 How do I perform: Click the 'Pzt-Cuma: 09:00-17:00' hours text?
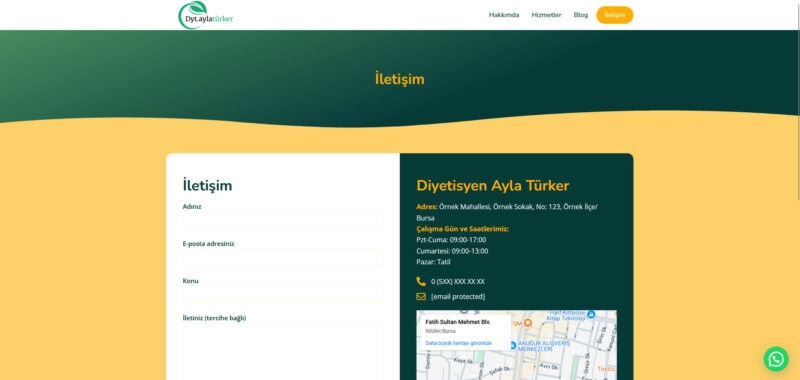point(451,240)
